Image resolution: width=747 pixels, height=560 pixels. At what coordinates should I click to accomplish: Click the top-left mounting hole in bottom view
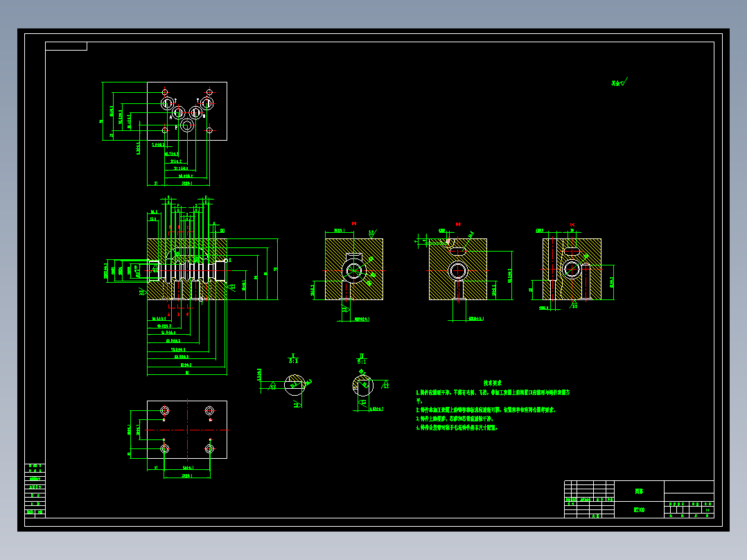tap(165, 410)
